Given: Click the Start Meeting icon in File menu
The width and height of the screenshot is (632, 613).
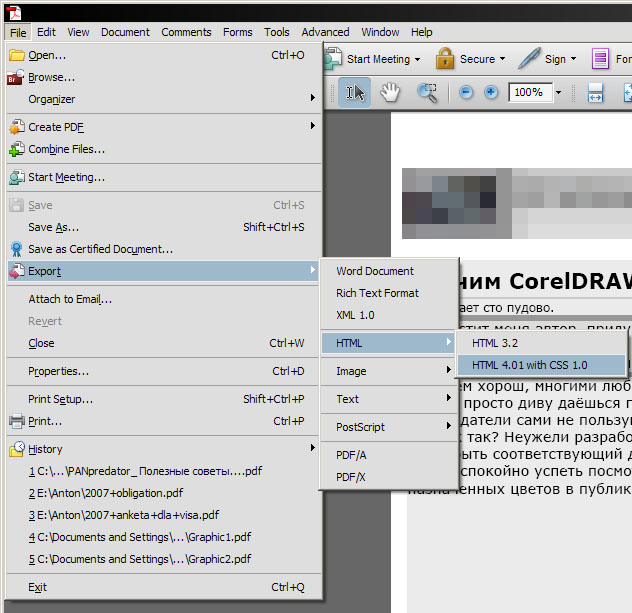Looking at the screenshot, I should [17, 177].
